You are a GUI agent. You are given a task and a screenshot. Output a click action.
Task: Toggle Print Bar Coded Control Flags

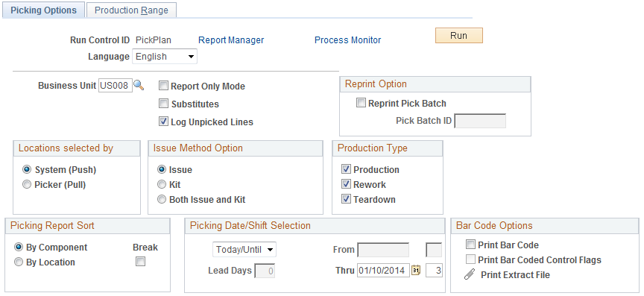tap(470, 259)
